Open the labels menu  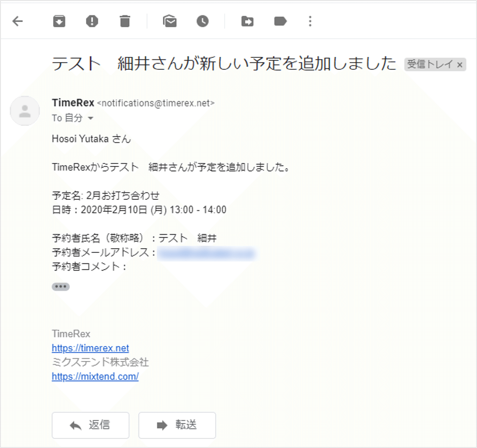(280, 21)
